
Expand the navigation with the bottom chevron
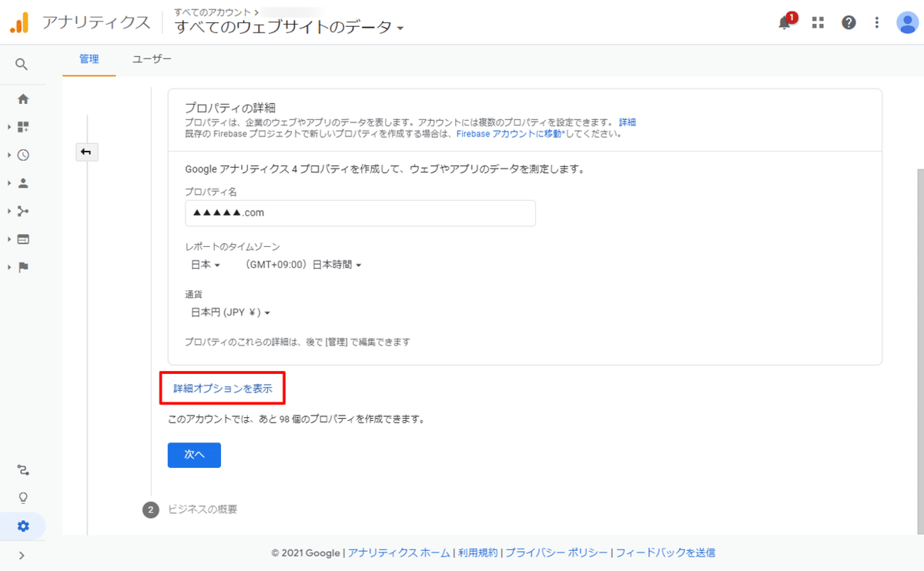click(23, 554)
